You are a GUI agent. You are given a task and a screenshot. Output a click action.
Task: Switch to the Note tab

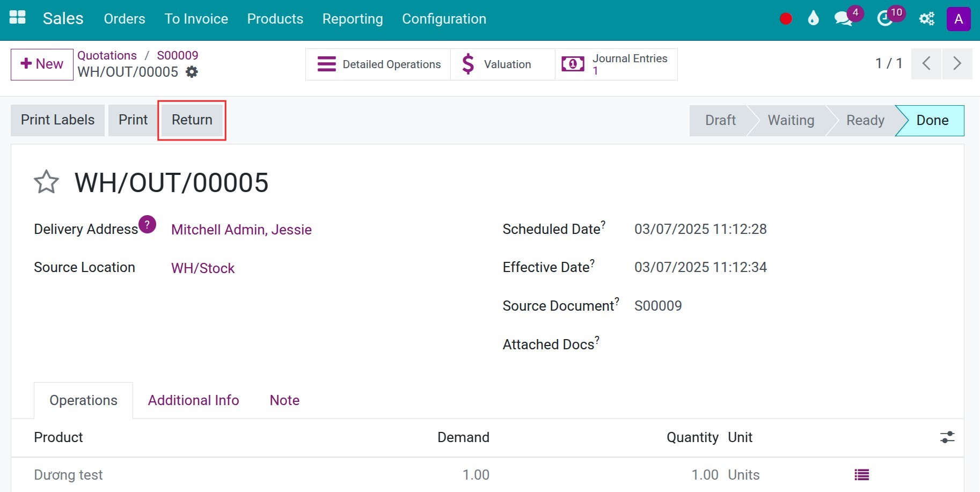[x=284, y=400]
